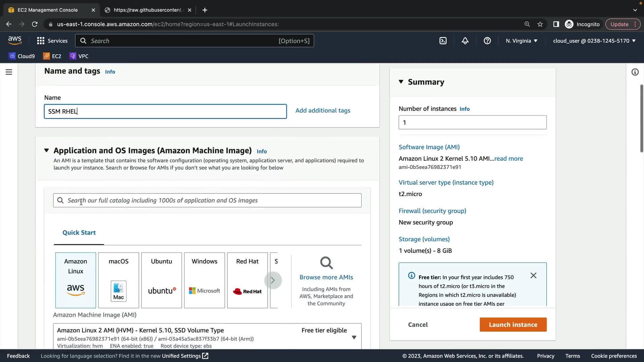Open notifications bell icon
The height and width of the screenshot is (362, 644).
point(465,41)
